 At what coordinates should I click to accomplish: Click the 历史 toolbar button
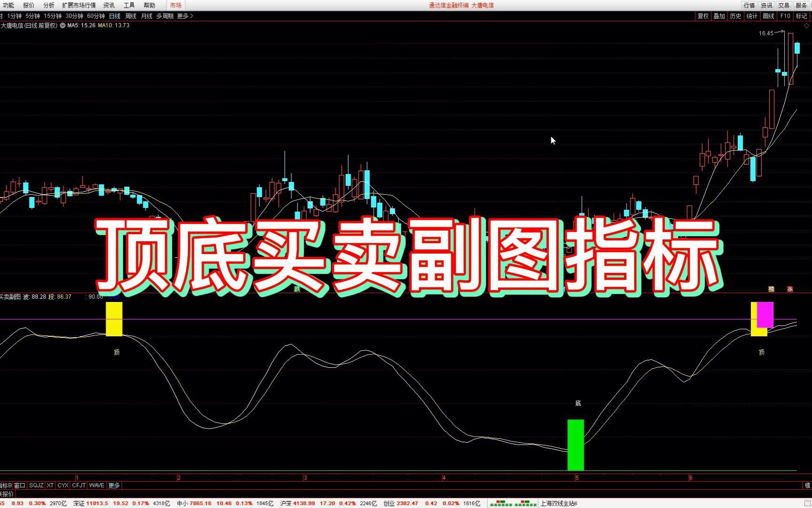[x=735, y=16]
